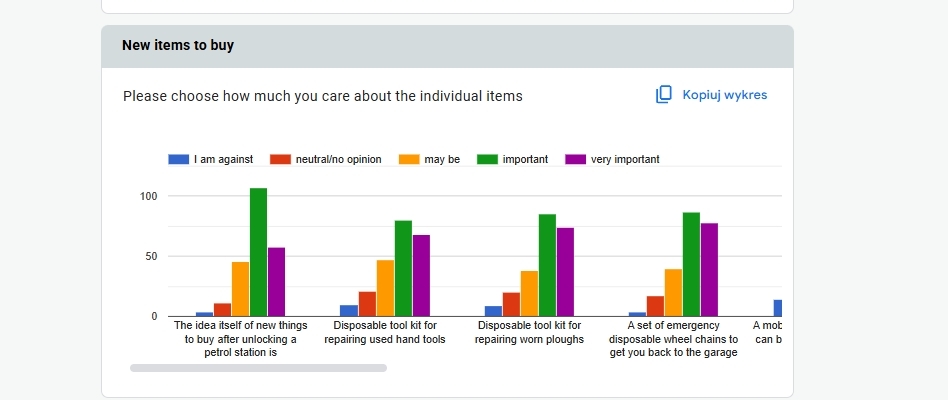Click the orange bar for emergency wheel chains
The height and width of the screenshot is (400, 948).
tap(673, 292)
